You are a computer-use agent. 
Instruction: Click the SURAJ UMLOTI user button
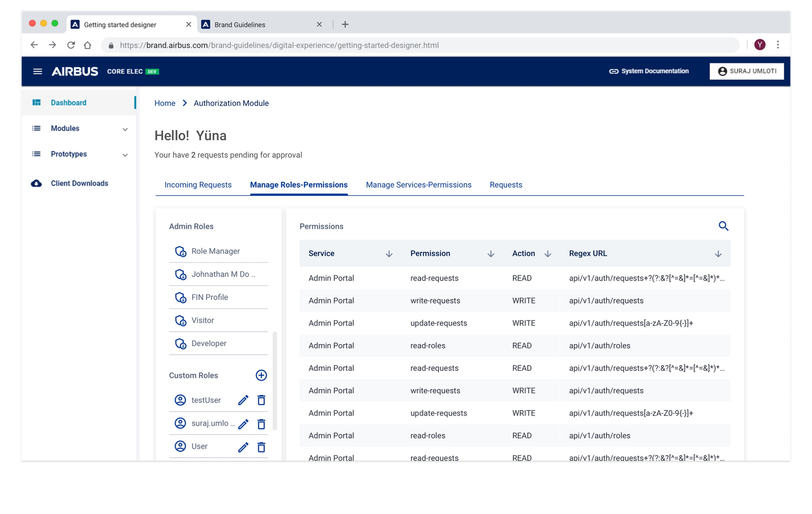pyautogui.click(x=747, y=72)
